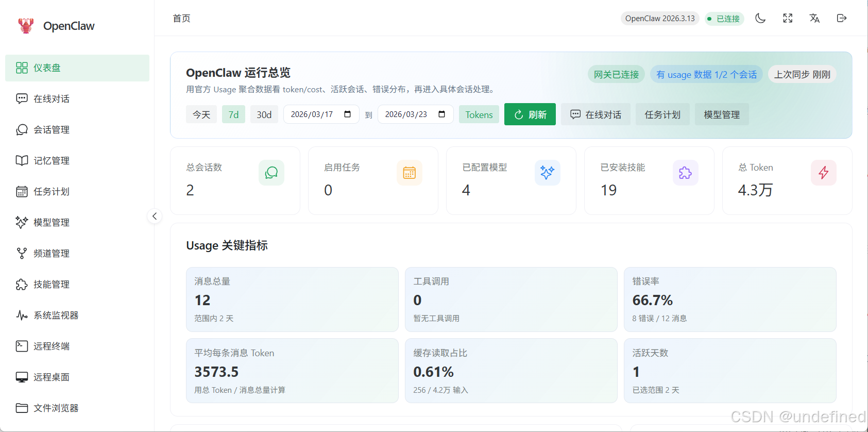Click the 网关已连接 status tag
Image resolution: width=868 pixels, height=432 pixels.
tap(616, 74)
